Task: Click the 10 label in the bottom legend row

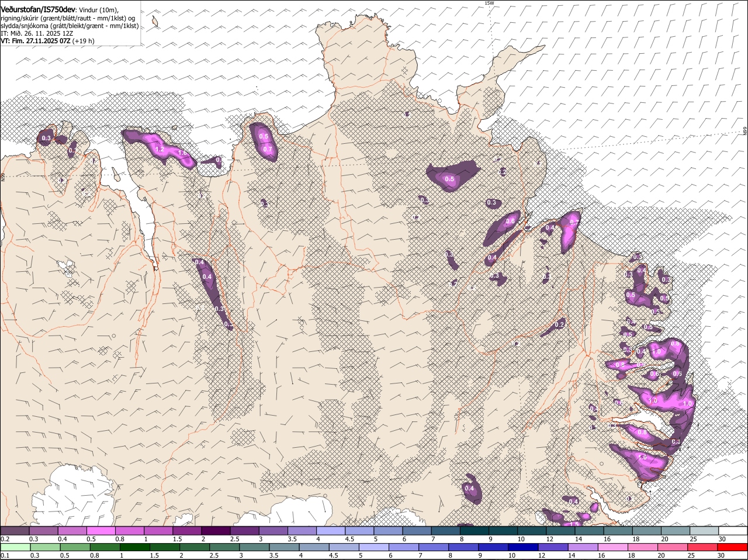Action: pyautogui.click(x=511, y=555)
